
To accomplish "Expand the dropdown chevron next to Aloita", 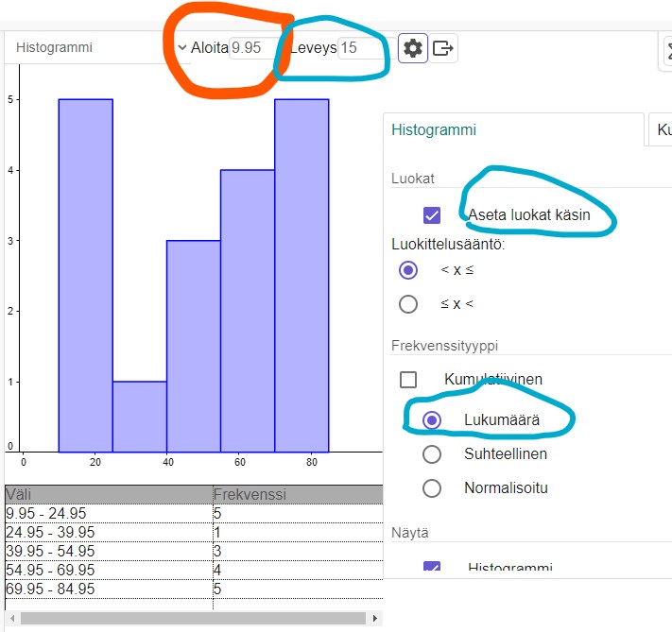I will (182, 47).
